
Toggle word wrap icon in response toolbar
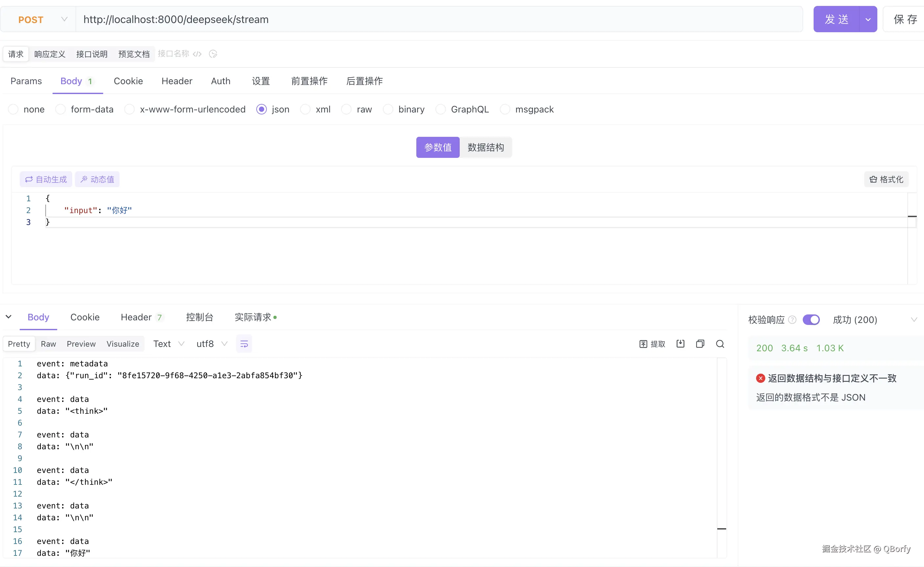[244, 344]
